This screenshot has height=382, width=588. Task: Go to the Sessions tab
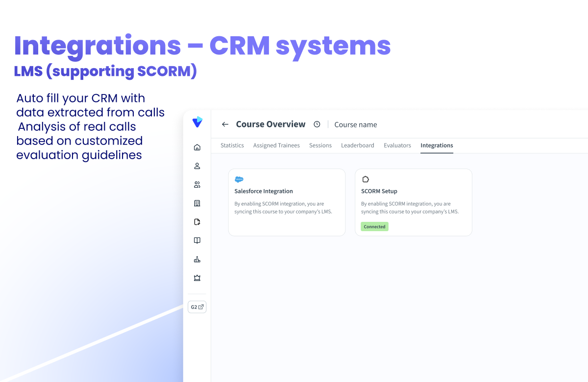pyautogui.click(x=320, y=145)
